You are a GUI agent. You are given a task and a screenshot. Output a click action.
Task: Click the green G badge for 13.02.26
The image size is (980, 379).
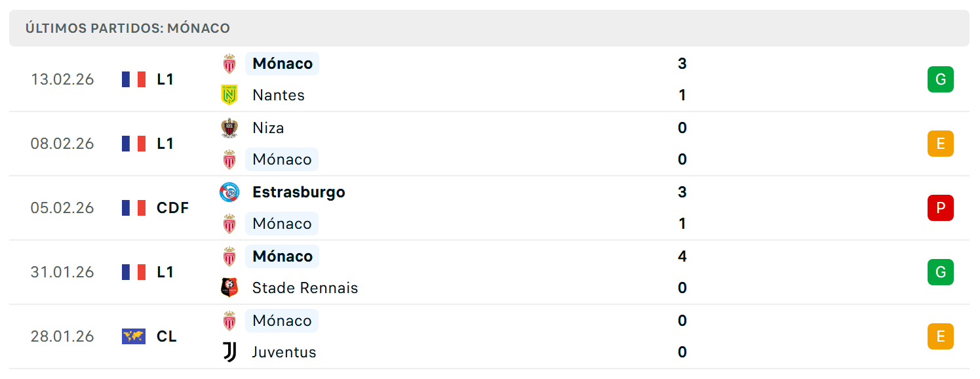tap(940, 79)
